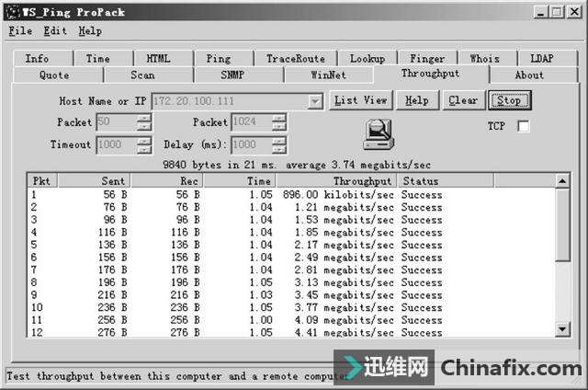The height and width of the screenshot is (390, 588).
Task: Select the '2.17 megabits/sec' cell in row 5
Action: tap(345, 245)
